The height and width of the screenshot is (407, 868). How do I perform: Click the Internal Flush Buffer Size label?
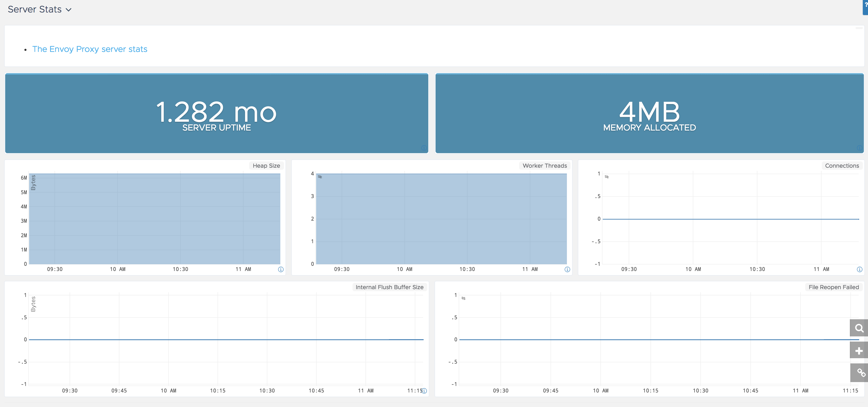[389, 287]
